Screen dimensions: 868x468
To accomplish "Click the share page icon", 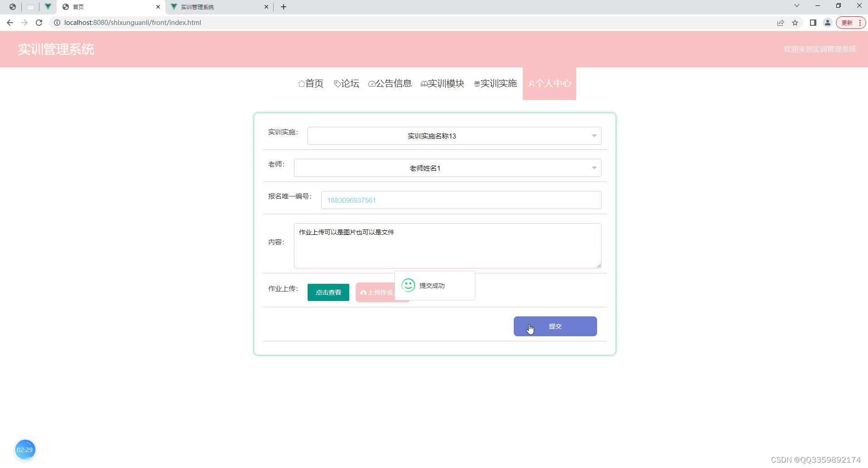I will coord(781,23).
